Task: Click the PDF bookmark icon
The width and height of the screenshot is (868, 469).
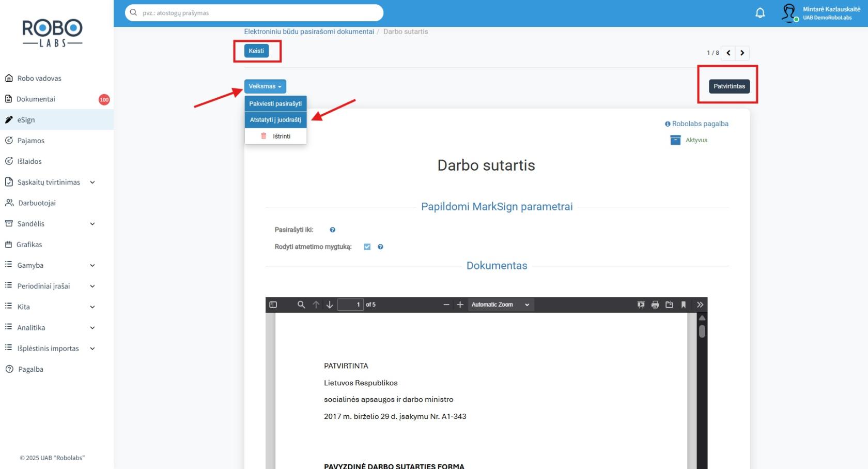Action: (684, 305)
